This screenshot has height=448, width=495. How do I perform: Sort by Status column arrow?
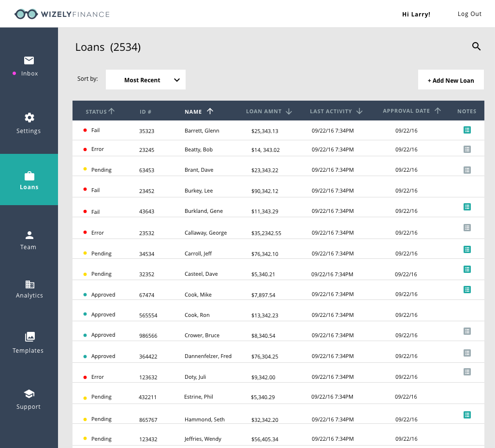click(x=112, y=111)
